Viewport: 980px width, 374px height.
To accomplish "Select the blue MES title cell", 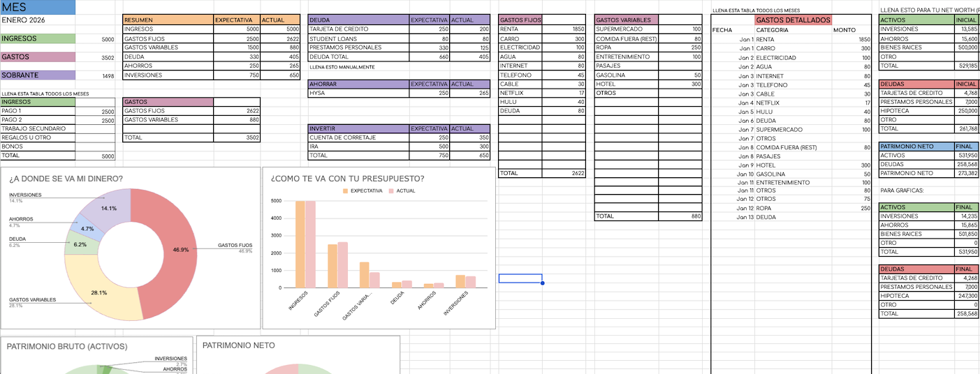I will (x=38, y=8).
